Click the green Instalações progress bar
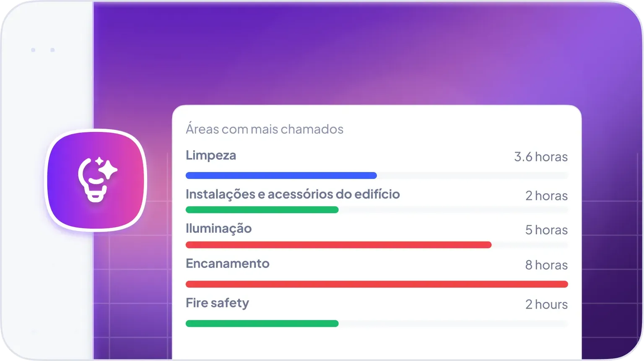This screenshot has height=361, width=644. coord(262,210)
